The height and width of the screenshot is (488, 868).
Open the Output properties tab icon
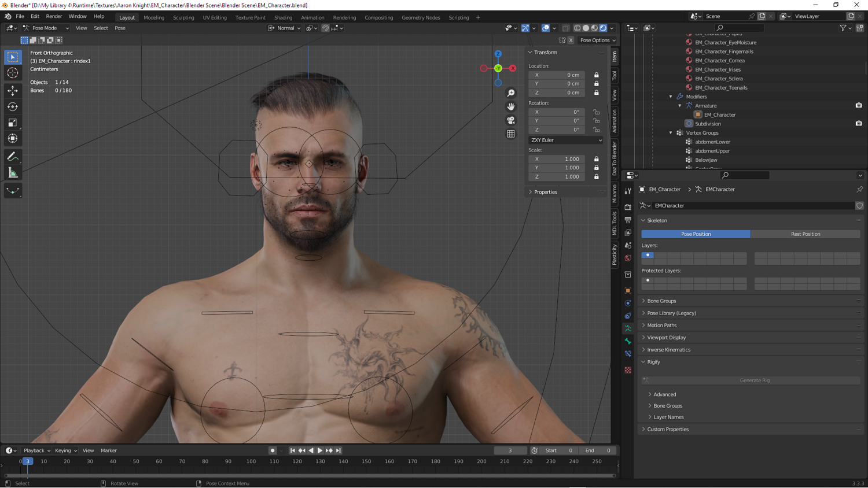628,220
